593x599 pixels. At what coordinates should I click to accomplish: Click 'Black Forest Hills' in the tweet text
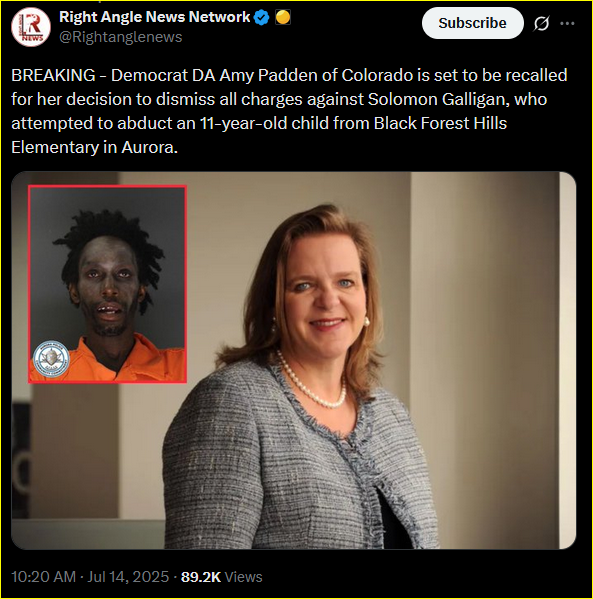(440, 123)
